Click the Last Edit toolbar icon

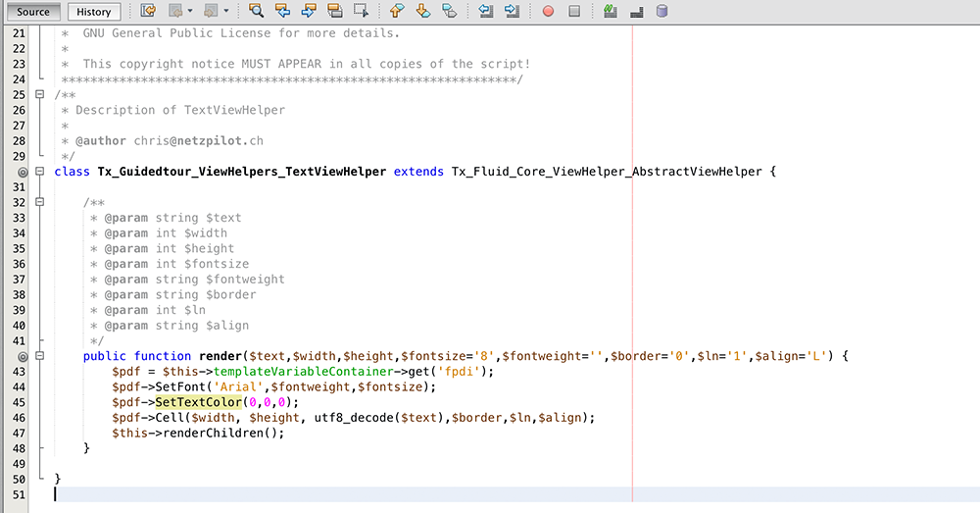[148, 12]
